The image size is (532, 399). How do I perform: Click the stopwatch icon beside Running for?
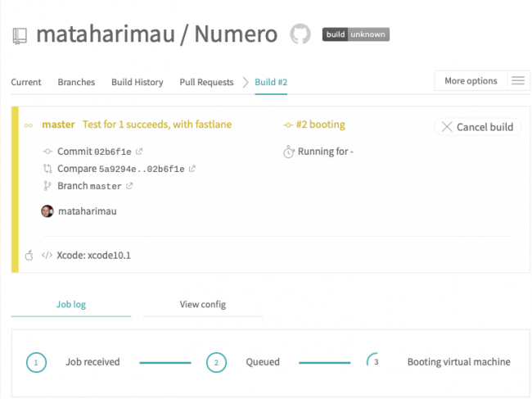pos(289,152)
